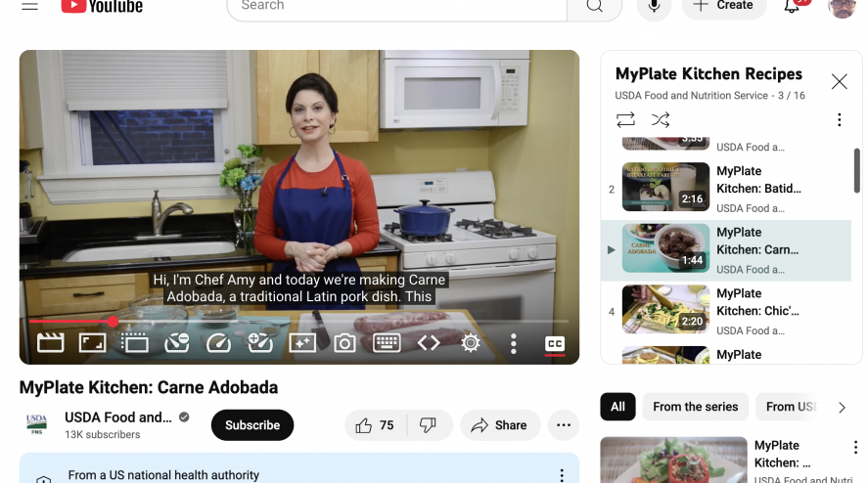
Task: Like the video with 75 likes
Action: tap(376, 425)
